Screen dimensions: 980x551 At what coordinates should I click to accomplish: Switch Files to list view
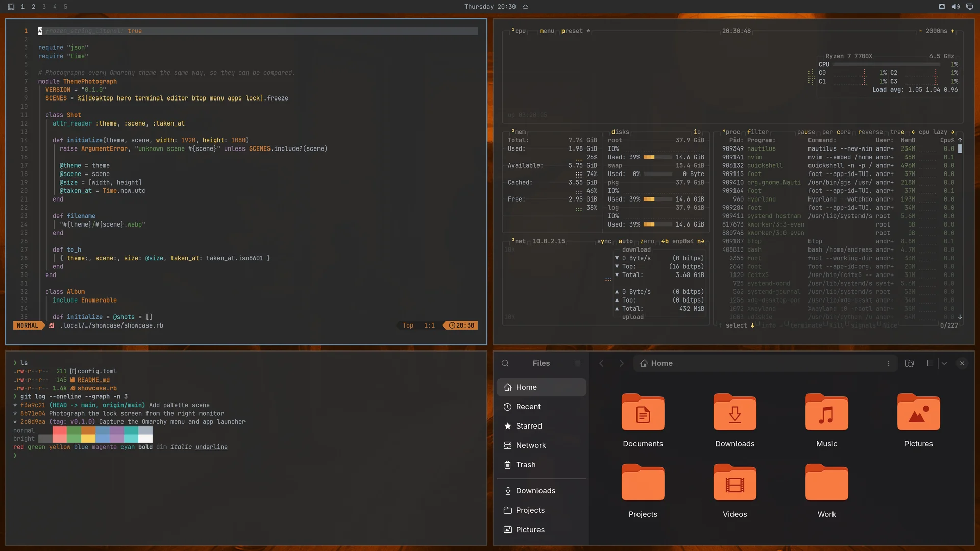[930, 363]
